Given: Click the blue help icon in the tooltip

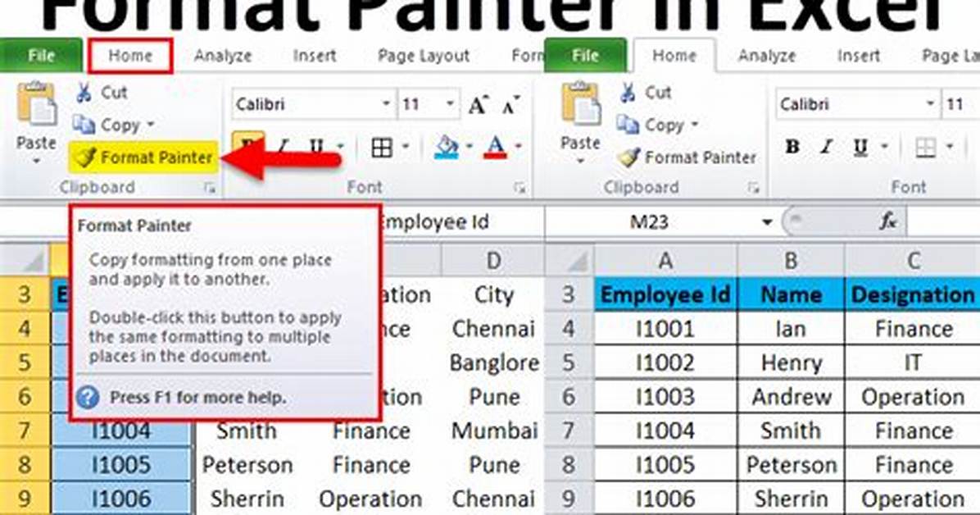Looking at the screenshot, I should (x=88, y=397).
